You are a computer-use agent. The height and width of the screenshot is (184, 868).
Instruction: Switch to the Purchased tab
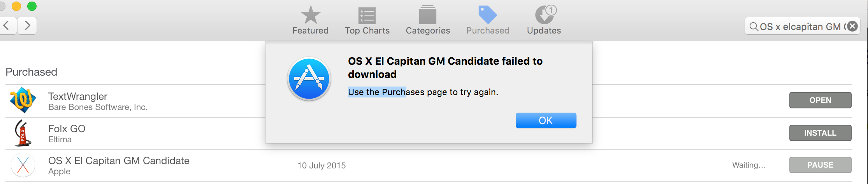pos(488,20)
